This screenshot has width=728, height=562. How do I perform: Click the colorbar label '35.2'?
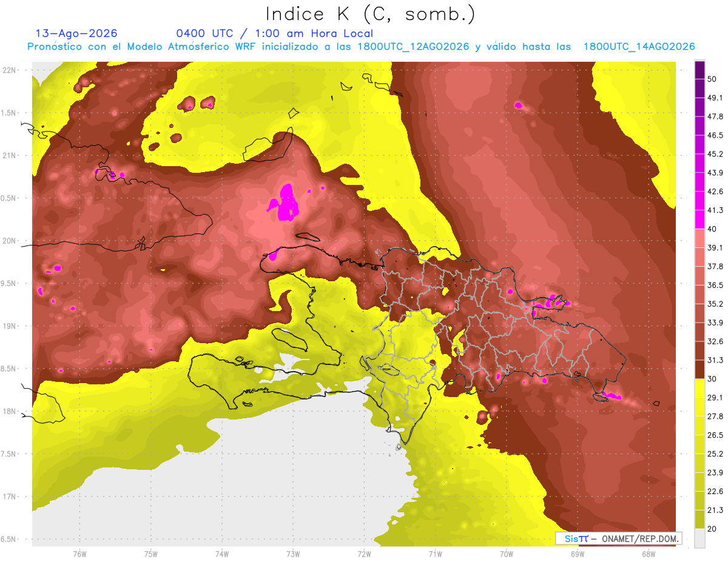click(x=715, y=304)
